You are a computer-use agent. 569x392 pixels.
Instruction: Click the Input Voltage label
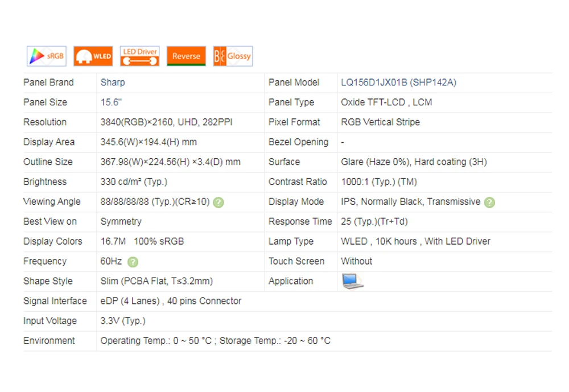click(x=50, y=321)
